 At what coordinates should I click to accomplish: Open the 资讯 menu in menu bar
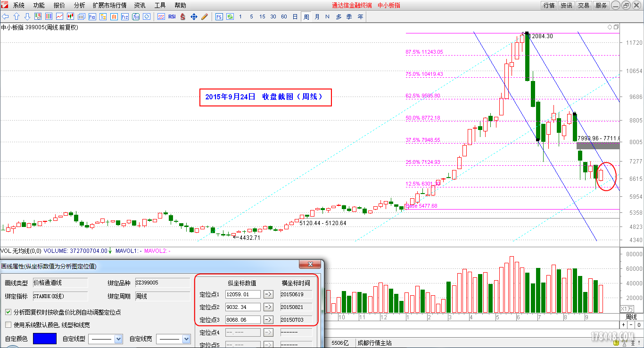140,5
